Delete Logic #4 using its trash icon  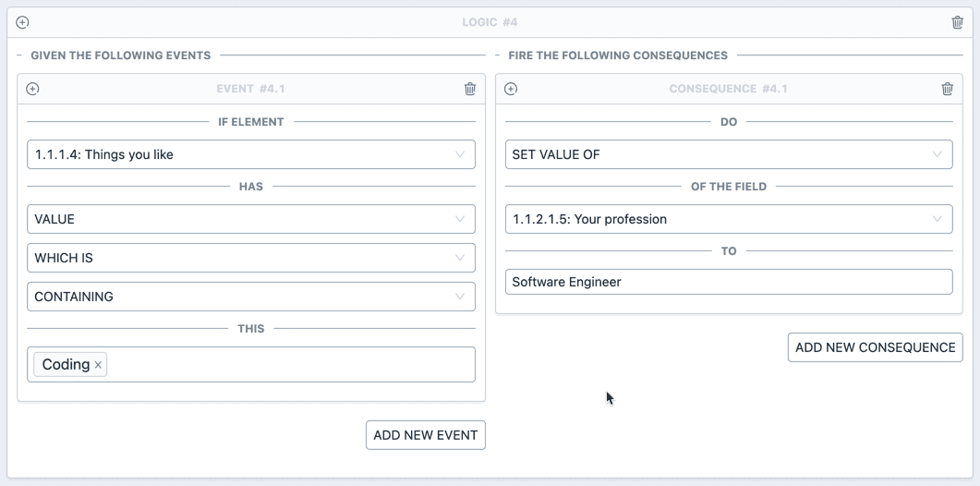957,22
